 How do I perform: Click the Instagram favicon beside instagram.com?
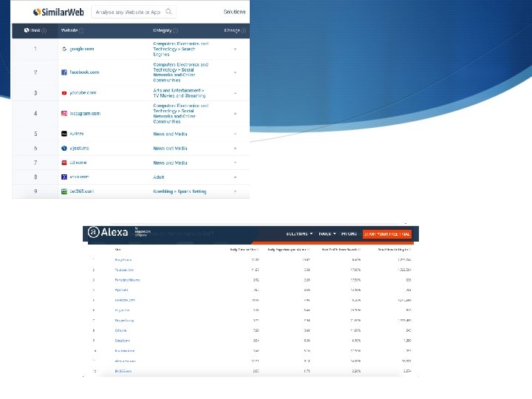click(x=64, y=113)
